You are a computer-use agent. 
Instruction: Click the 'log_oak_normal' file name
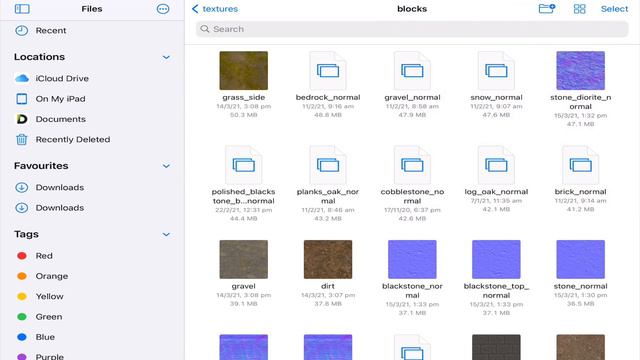coord(496,191)
